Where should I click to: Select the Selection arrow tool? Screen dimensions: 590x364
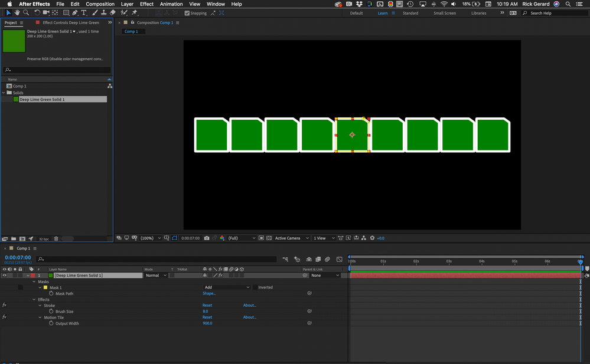[x=8, y=13]
